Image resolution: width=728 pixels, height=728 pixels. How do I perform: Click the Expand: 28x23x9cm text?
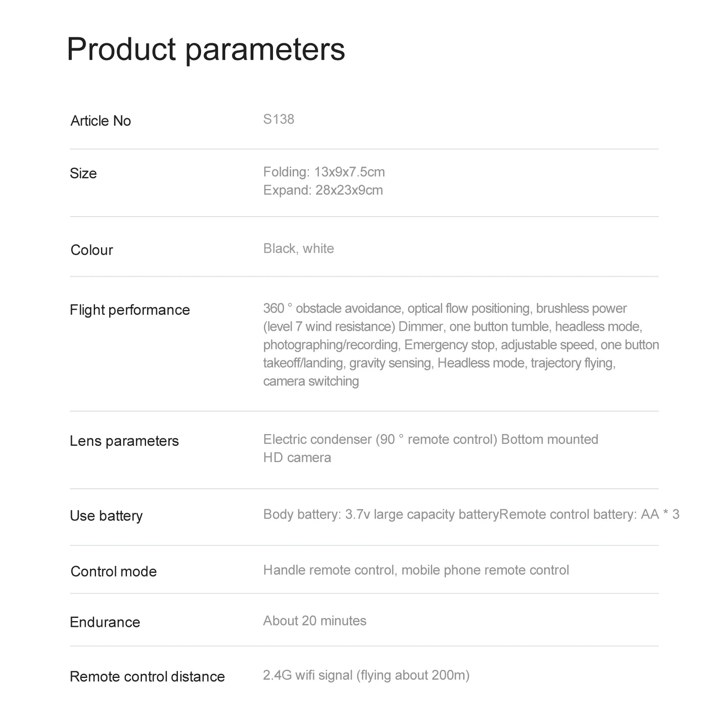point(323,190)
